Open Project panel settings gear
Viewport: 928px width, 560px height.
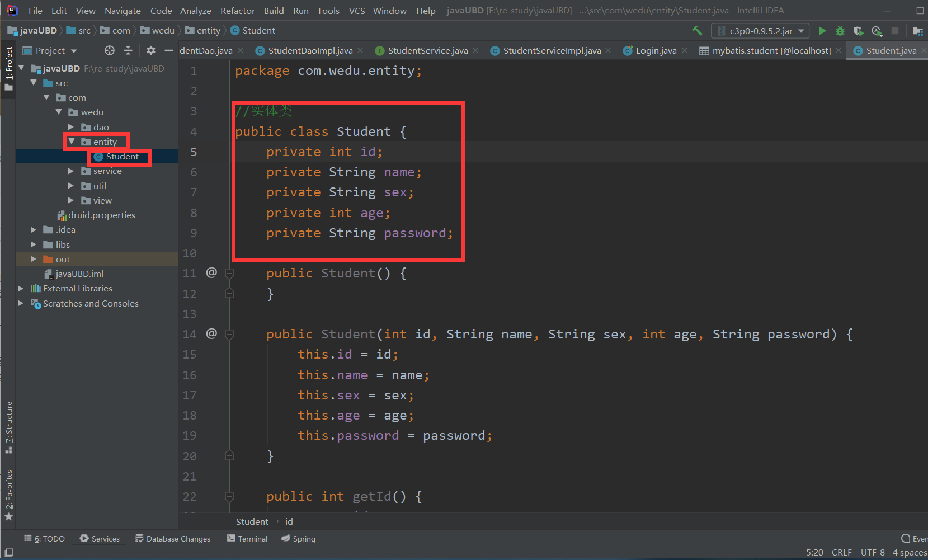pyautogui.click(x=150, y=50)
